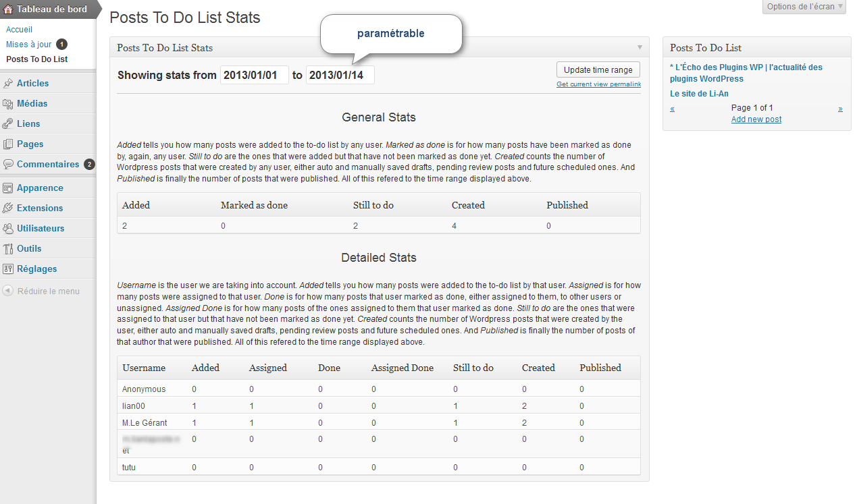Open Médias via its media icon

click(8, 103)
